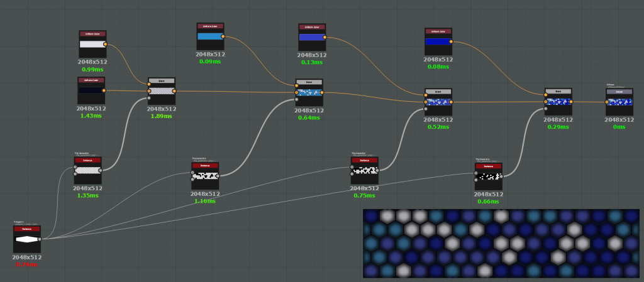Viewport: 644px width, 282px height.
Task: Click the output pin of the 0.75ms Tile Generator
Action: tap(377, 170)
